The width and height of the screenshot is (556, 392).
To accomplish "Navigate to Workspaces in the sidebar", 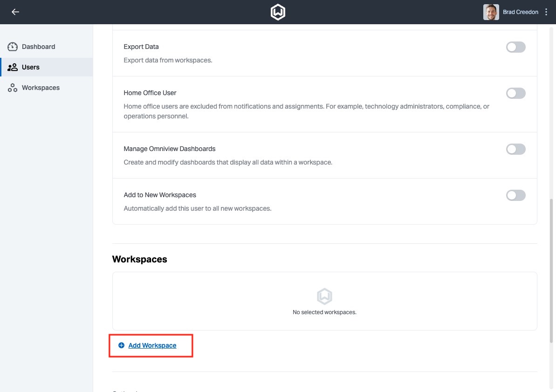I will 41,87.
